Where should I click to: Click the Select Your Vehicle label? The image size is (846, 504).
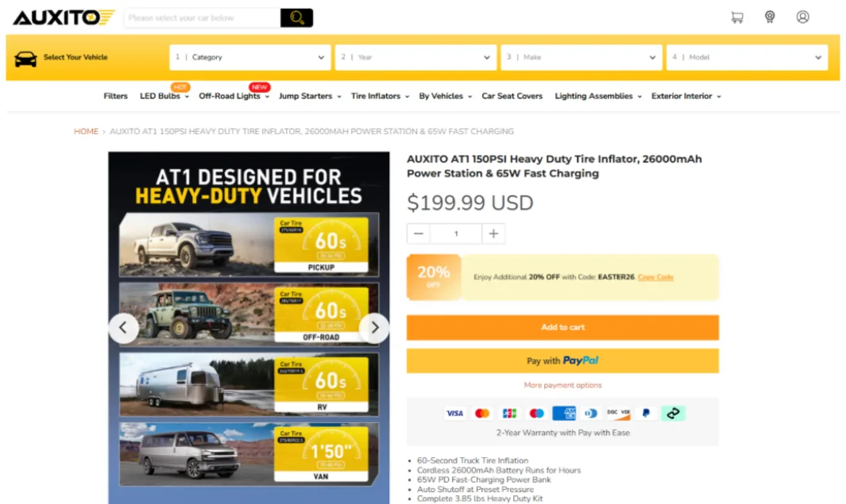(x=75, y=57)
